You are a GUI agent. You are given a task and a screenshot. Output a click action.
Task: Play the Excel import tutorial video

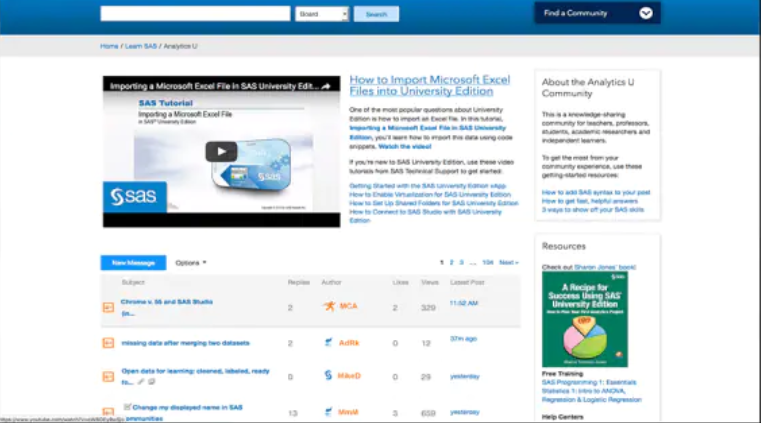(221, 152)
